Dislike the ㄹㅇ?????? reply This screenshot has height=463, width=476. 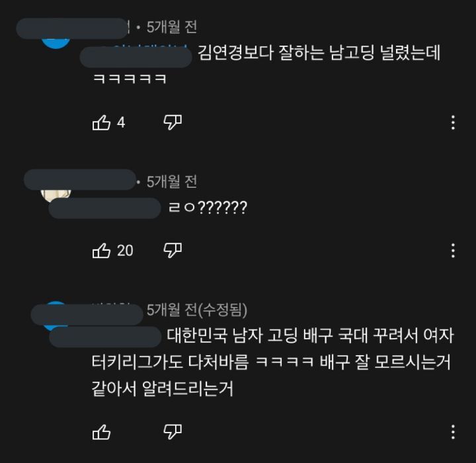[x=173, y=250]
